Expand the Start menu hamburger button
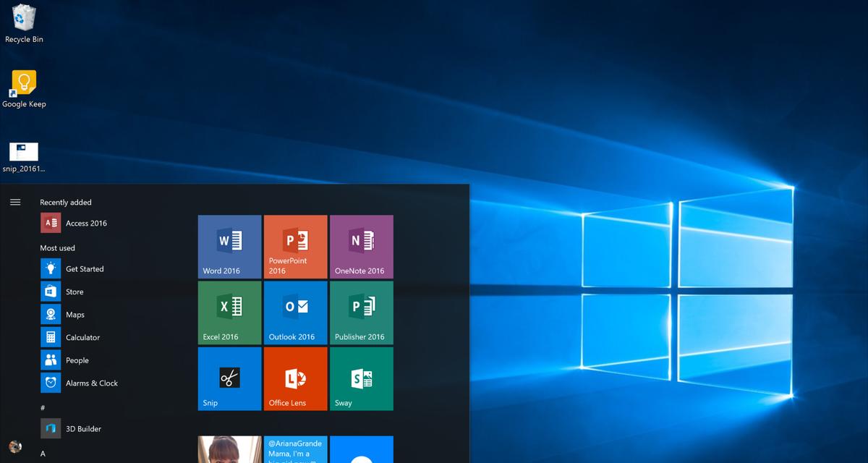Viewport: 868px width, 463px height. [x=15, y=203]
